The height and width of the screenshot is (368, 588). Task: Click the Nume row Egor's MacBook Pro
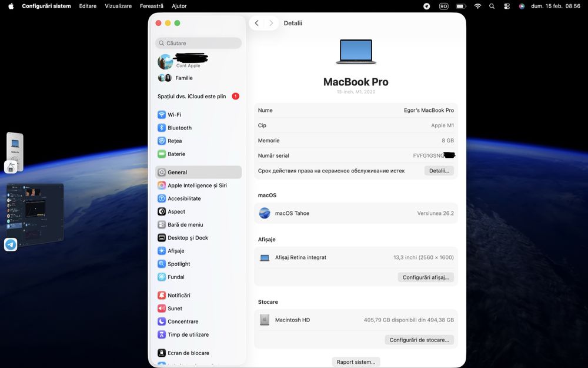click(356, 111)
